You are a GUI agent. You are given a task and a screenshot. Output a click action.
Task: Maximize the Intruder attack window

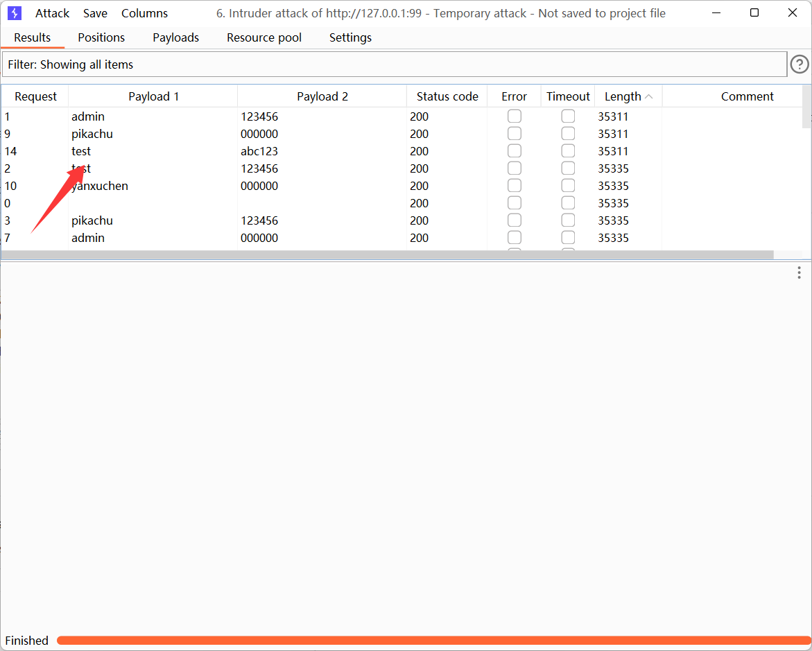[754, 13]
